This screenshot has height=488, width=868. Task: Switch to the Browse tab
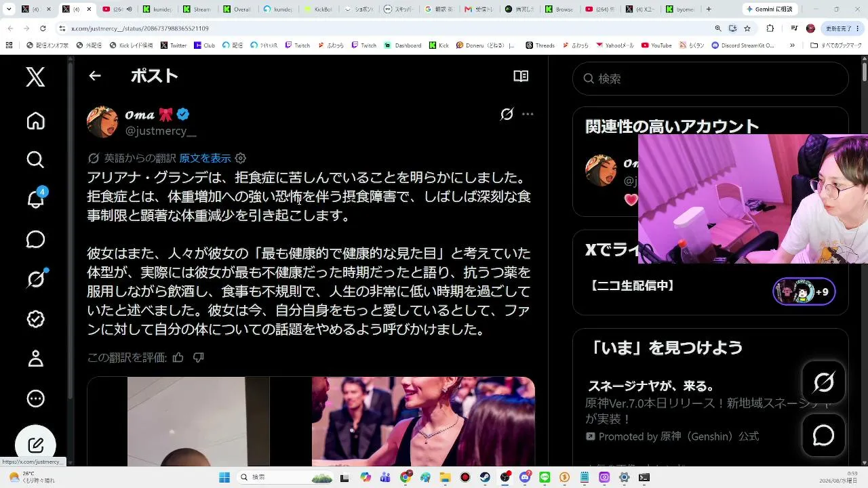[x=558, y=9]
